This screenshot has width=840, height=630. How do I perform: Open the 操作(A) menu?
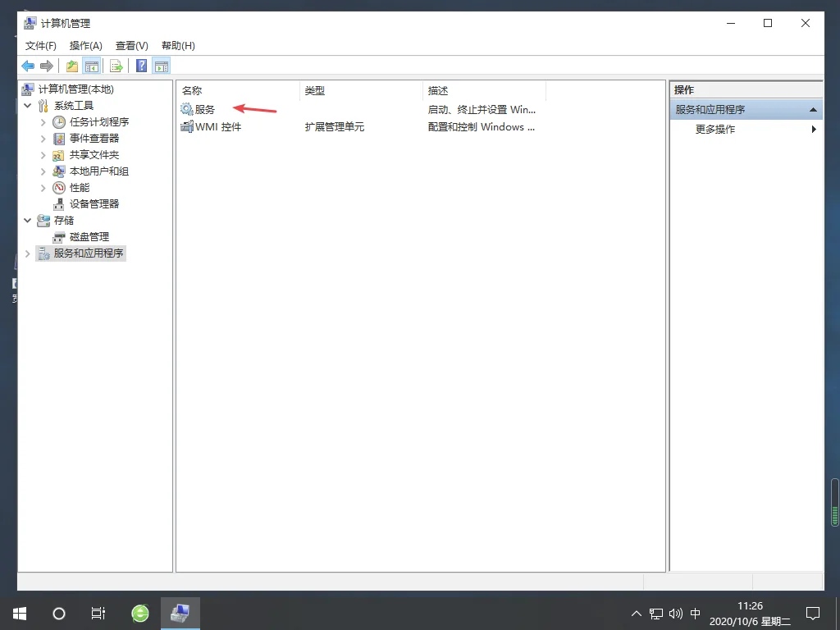[85, 46]
